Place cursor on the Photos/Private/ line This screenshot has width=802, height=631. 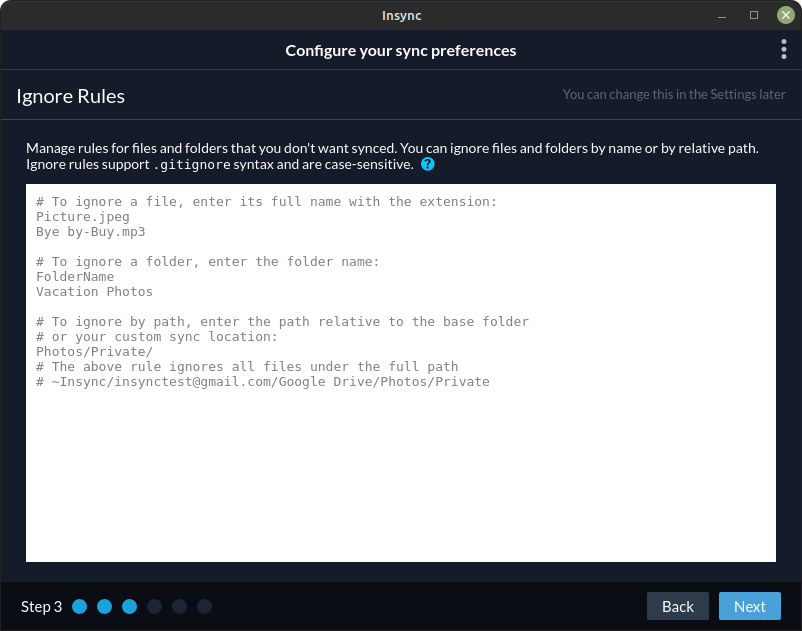[94, 352]
